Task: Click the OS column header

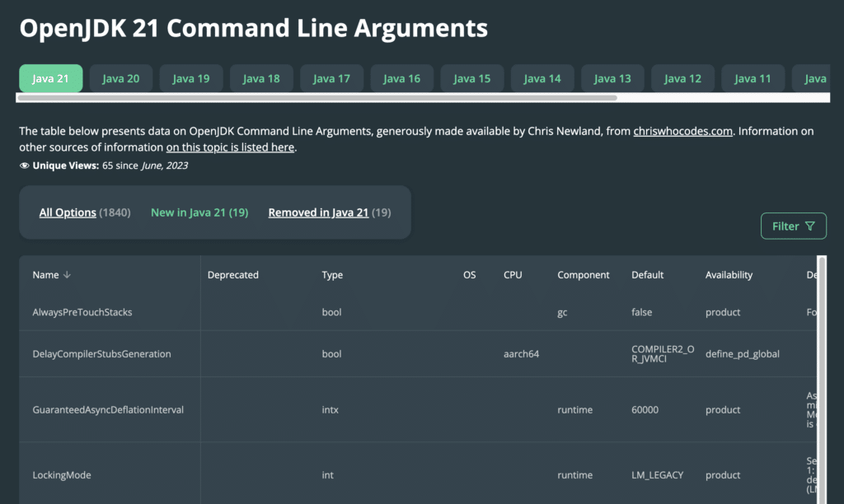Action: pos(469,275)
